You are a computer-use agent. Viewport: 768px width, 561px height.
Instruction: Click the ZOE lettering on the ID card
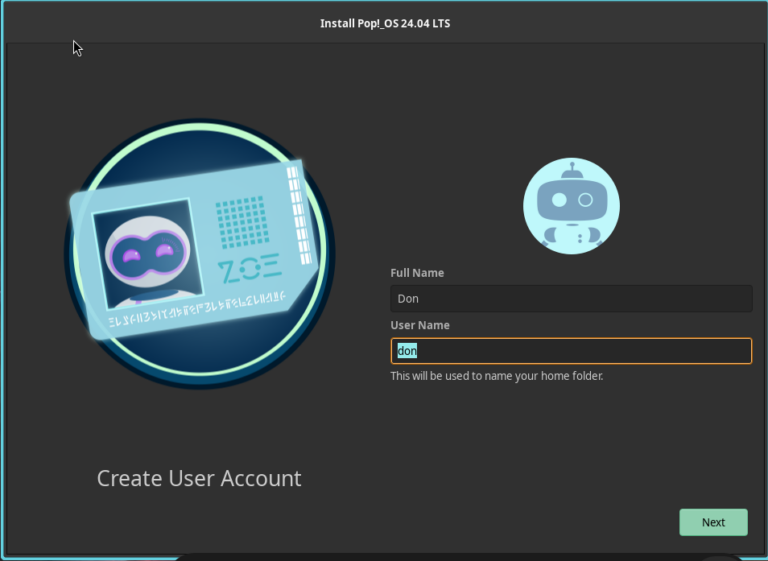tap(249, 269)
